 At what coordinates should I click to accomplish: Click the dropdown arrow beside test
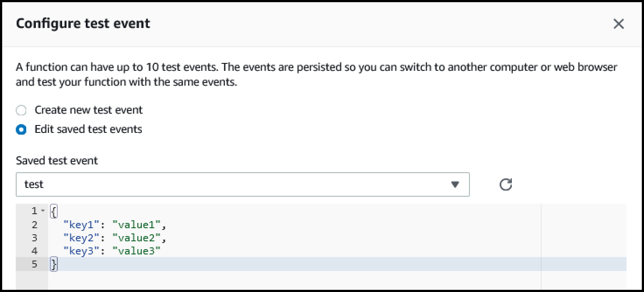(x=455, y=184)
